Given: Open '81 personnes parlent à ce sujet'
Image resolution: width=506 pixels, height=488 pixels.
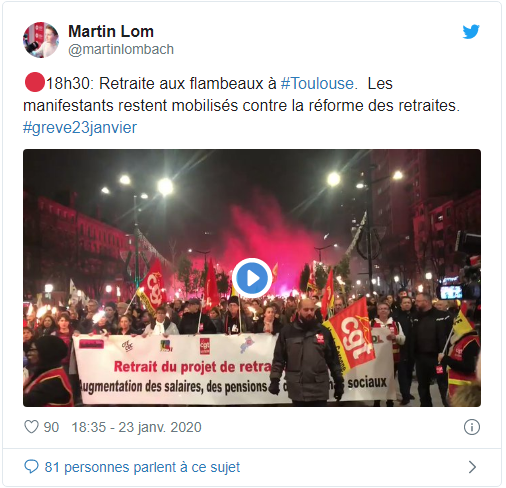Looking at the screenshot, I should tap(142, 467).
